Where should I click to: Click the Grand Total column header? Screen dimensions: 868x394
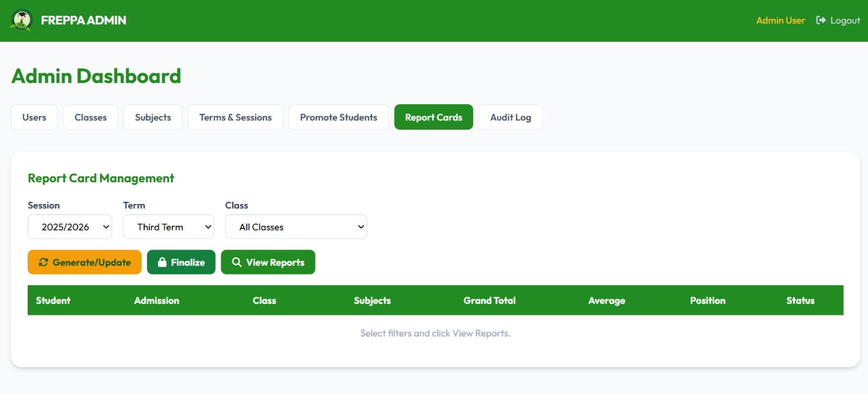pos(489,300)
